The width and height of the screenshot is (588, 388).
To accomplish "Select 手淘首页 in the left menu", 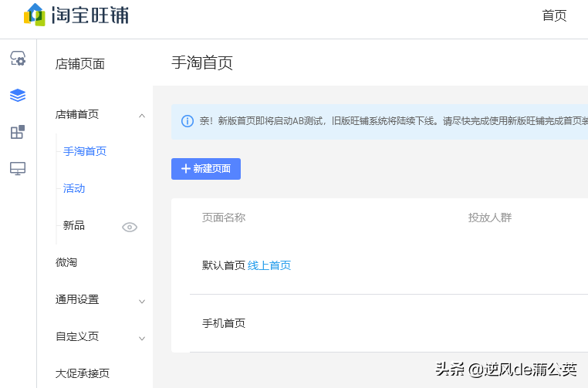I will (x=85, y=151).
